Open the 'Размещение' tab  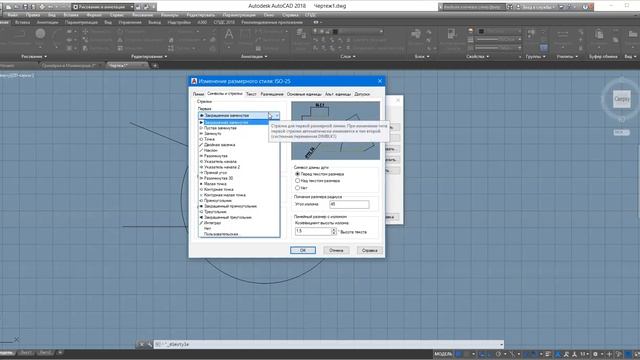tap(272, 94)
